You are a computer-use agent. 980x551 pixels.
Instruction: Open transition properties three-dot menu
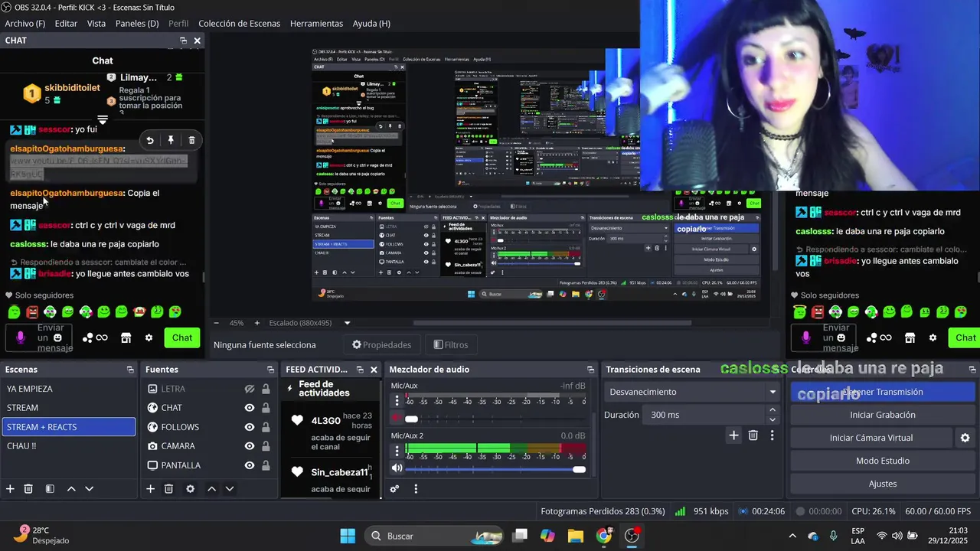pos(772,435)
